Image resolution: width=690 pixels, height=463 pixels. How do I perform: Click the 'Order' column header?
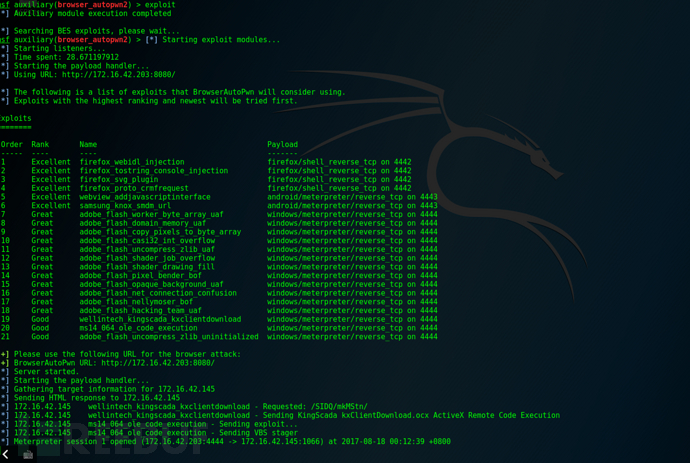click(x=11, y=144)
